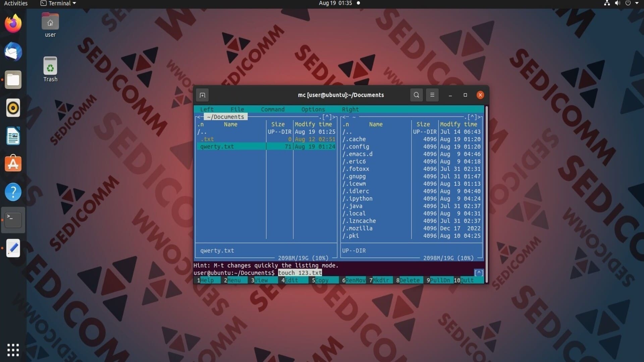644x362 pixels.
Task: Open a new terminal tab icon
Action: 202,95
